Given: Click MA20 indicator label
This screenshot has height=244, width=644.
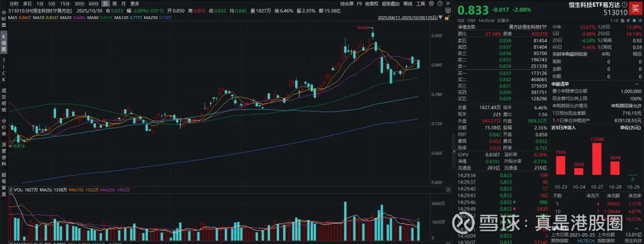Looking at the screenshot, I should click(66, 18).
